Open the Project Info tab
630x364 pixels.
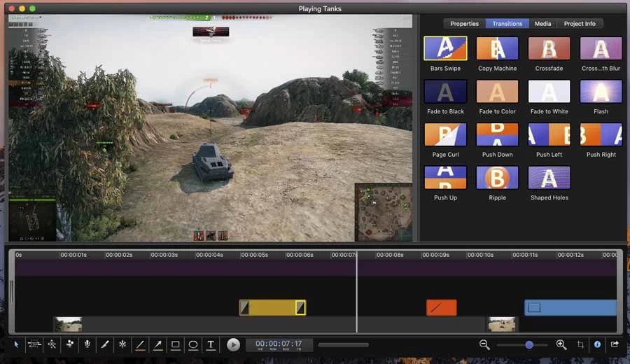click(x=580, y=24)
